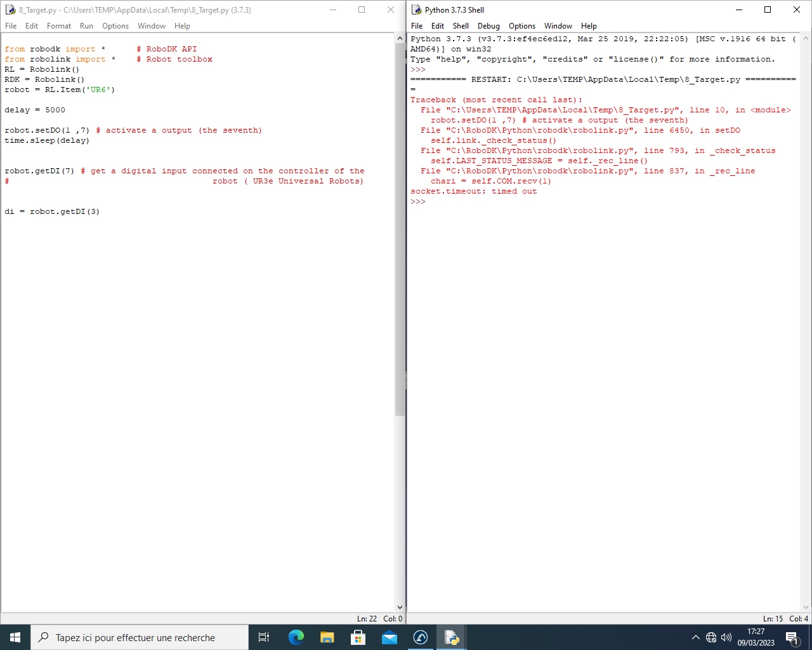Screen dimensions: 812x650
Task: Click the Python IDLE taskbar icon
Action: click(x=452, y=637)
